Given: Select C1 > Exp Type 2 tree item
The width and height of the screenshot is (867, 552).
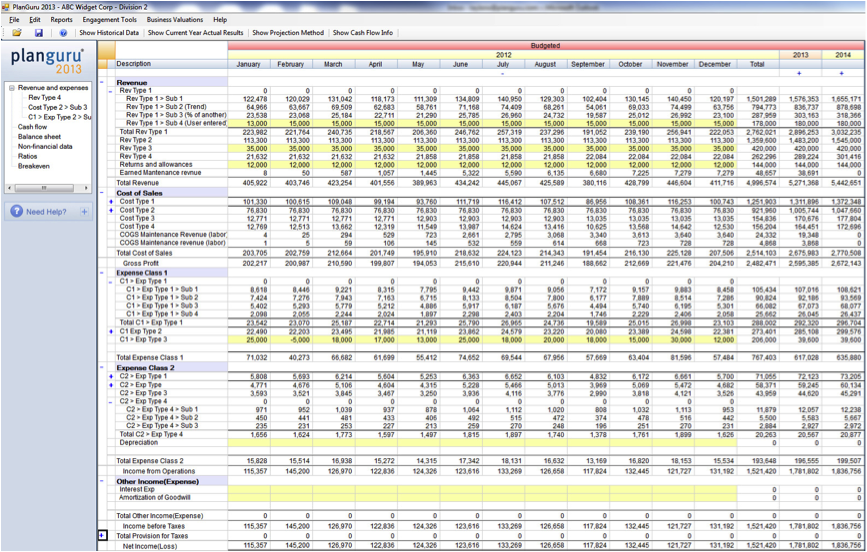Looking at the screenshot, I should 59,117.
